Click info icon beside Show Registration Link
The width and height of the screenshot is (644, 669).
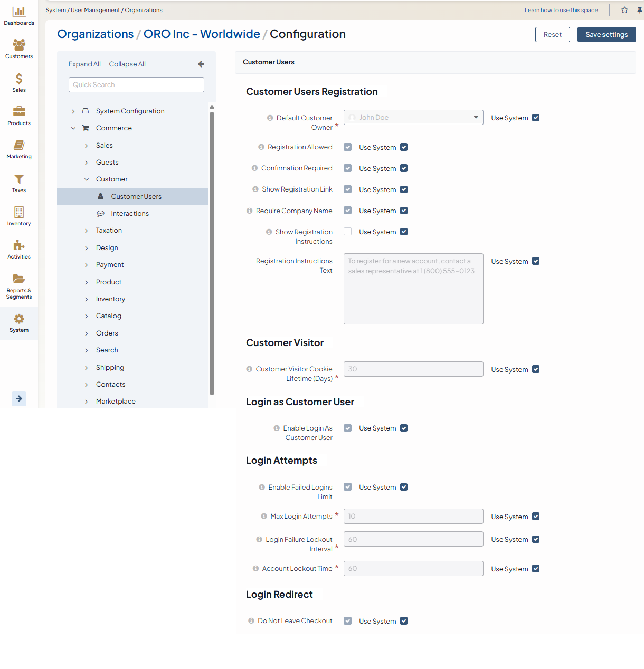255,189
